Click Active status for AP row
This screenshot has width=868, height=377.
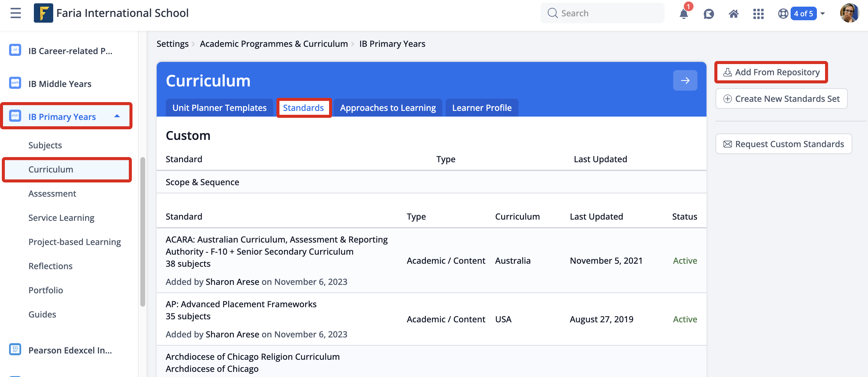(x=685, y=319)
